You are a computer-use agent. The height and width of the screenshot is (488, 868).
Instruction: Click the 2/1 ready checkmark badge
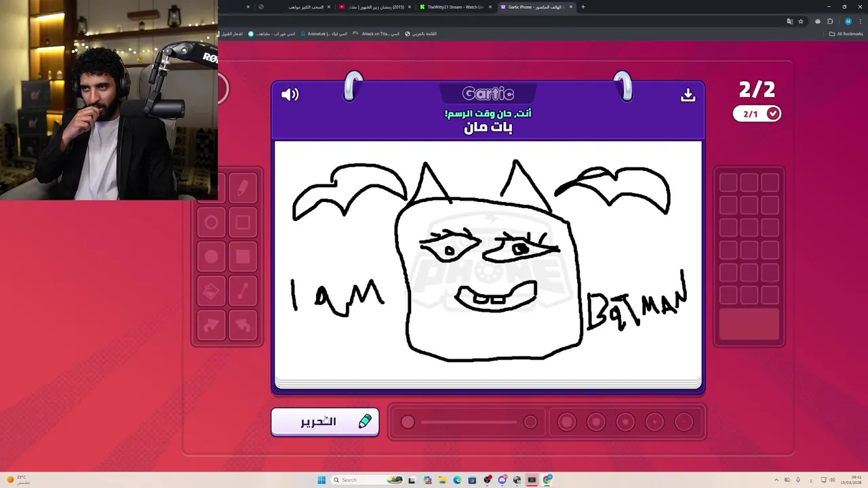pos(757,114)
